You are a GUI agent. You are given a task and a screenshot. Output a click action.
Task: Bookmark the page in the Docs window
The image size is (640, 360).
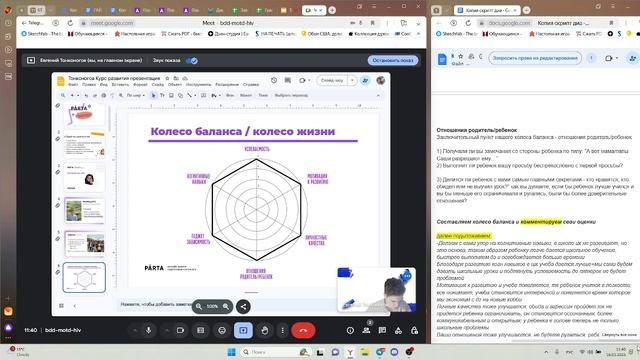coord(611,23)
